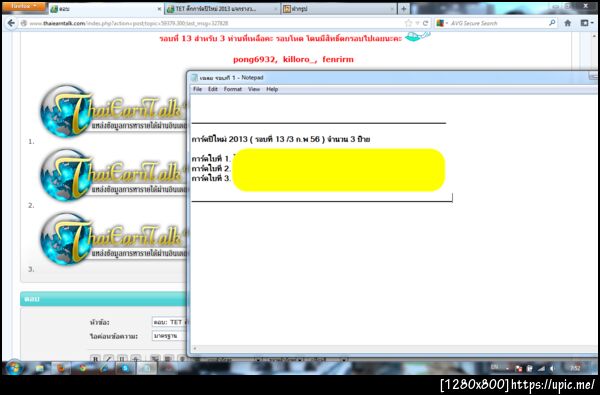Switch to the 'TET ... 2013' browser tab
Image resolution: width=600 pixels, height=395 pixels.
(222, 9)
